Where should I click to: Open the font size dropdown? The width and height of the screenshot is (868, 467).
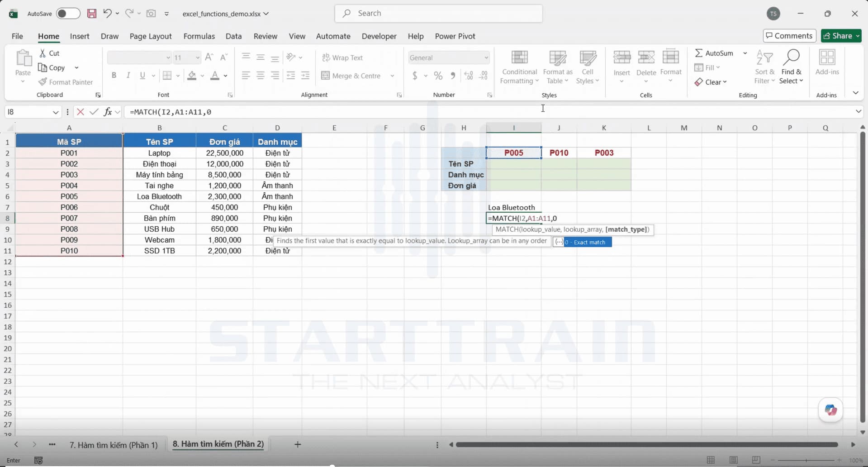pos(198,57)
